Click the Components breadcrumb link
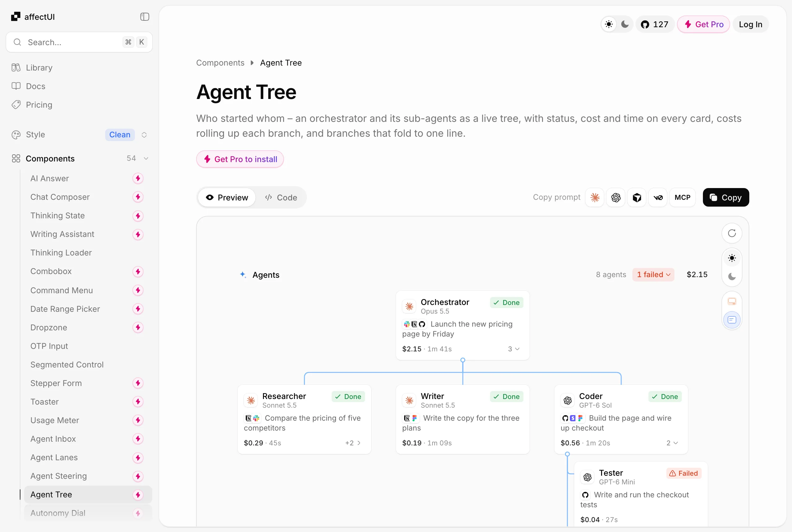Viewport: 792px width, 532px height. pos(220,63)
